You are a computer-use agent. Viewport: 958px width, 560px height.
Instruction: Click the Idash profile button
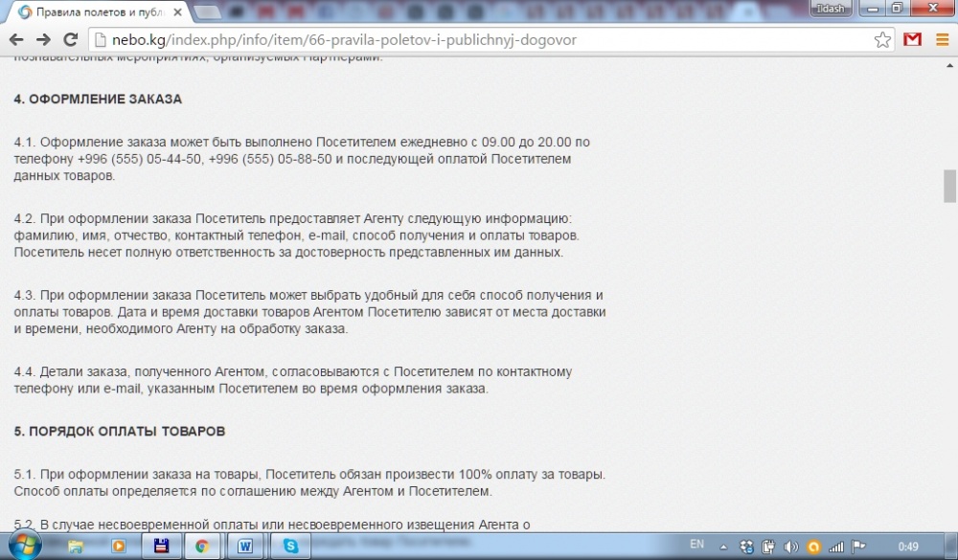831,9
